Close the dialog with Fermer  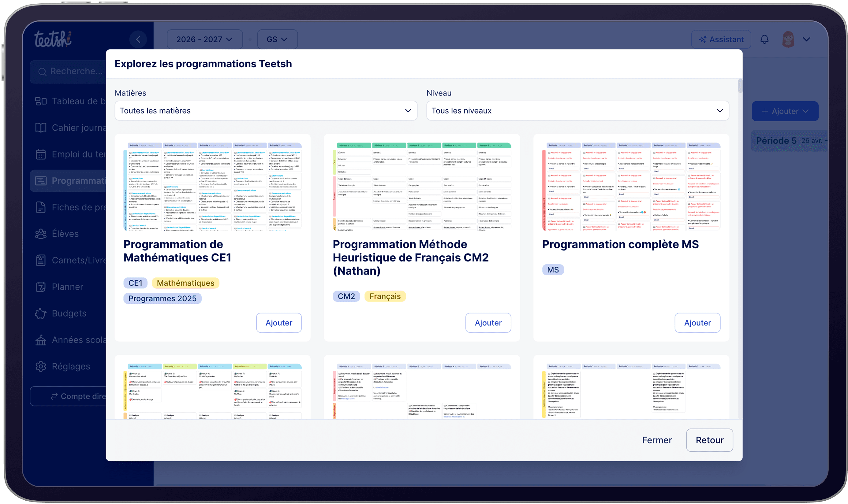click(657, 440)
